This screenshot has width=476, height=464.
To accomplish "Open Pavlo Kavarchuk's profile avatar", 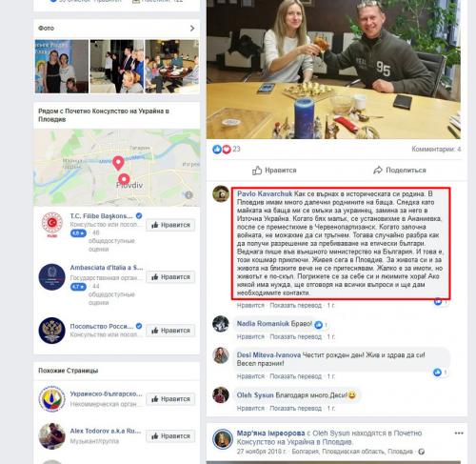I will click(x=221, y=193).
